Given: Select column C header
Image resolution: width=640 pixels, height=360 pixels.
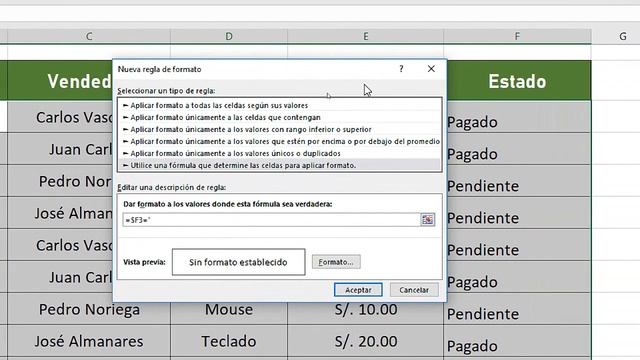Looking at the screenshot, I should 89,36.
